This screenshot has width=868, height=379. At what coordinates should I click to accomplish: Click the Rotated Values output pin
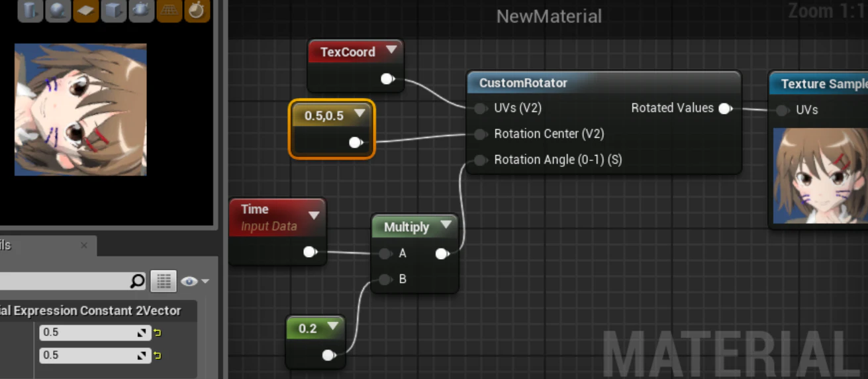726,108
